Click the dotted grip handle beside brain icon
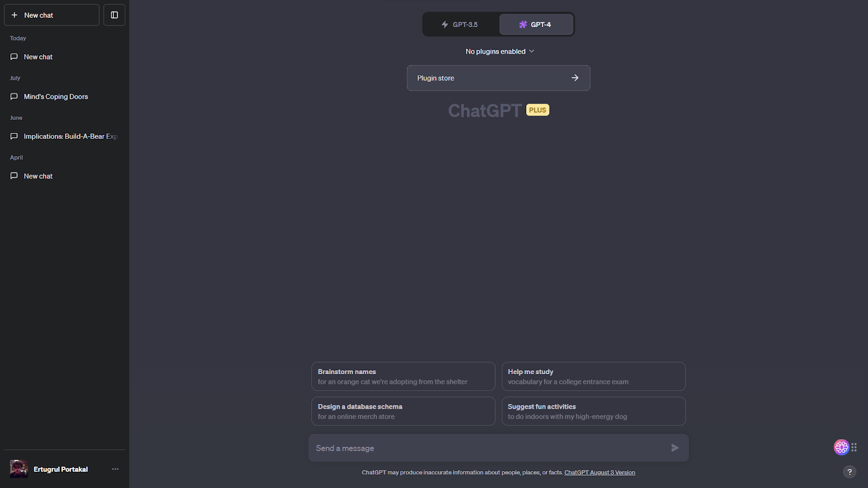The image size is (868, 488). [854, 447]
